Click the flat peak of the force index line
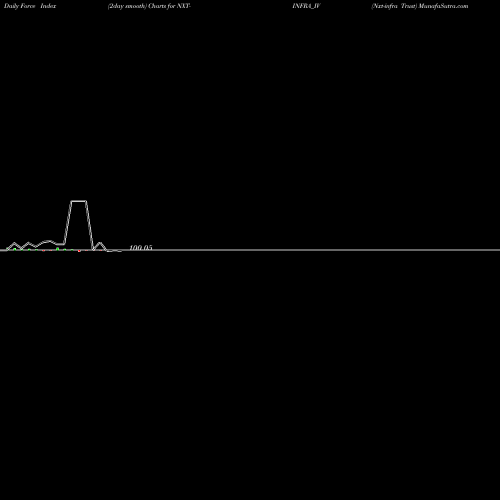Viewport: 500px width, 500px height. tap(79, 201)
